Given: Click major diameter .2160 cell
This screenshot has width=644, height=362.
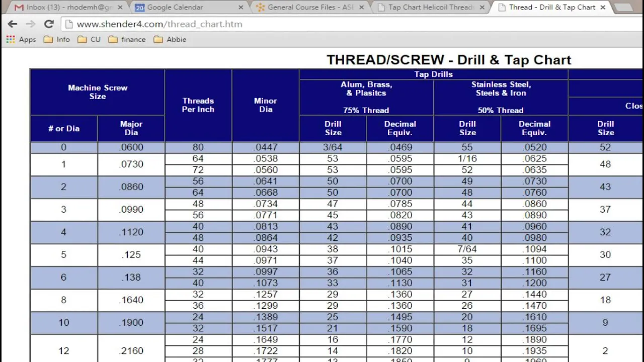Looking at the screenshot, I should (131, 348).
